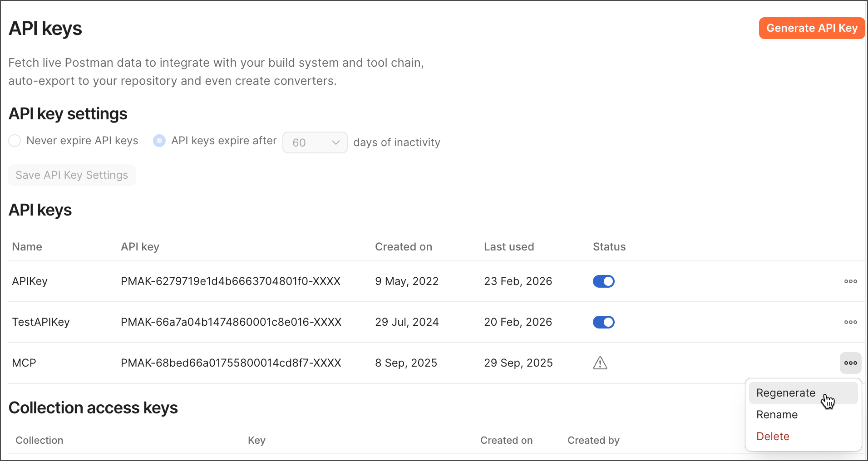Click the 29 Sep, 2025 last used date
The height and width of the screenshot is (461, 868).
[x=518, y=363]
